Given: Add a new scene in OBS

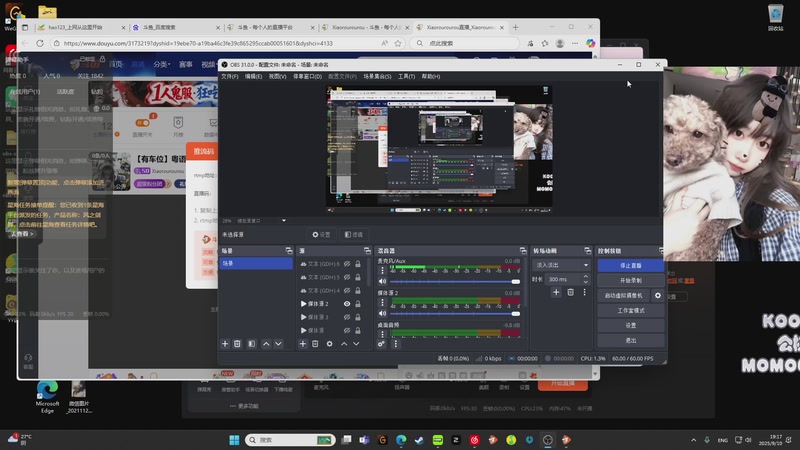Looking at the screenshot, I should (x=225, y=344).
